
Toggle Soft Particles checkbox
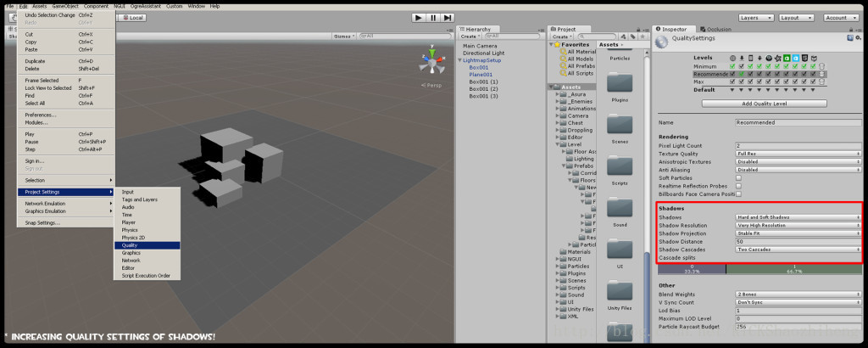(738, 178)
